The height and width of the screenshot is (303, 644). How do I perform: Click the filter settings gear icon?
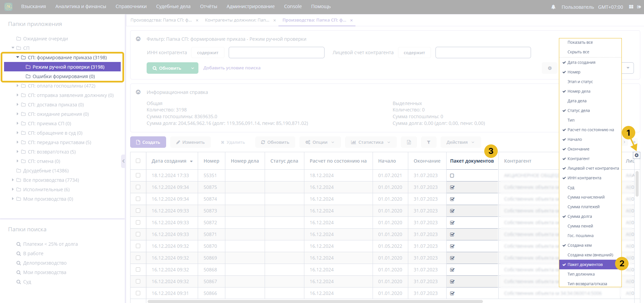550,68
